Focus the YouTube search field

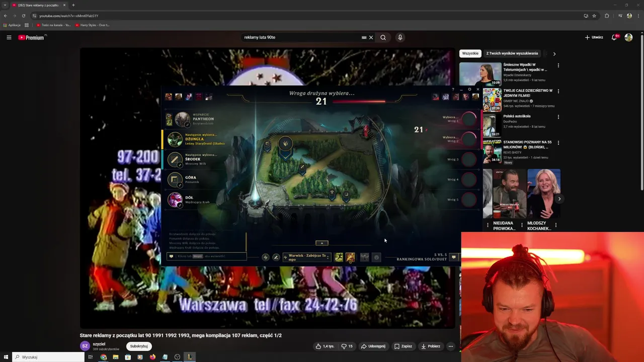click(x=302, y=37)
